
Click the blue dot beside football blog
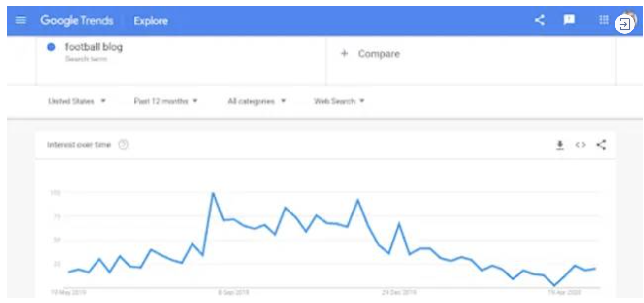[x=51, y=48]
